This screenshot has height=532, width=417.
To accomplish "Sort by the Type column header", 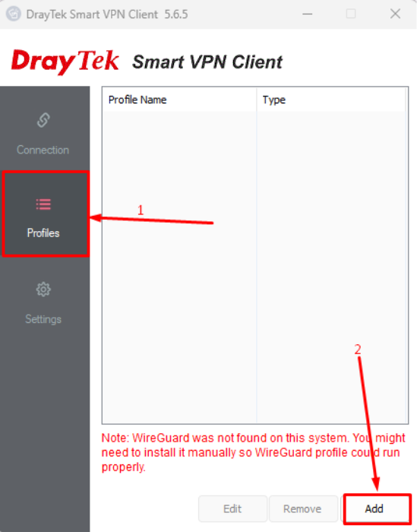I will point(331,100).
